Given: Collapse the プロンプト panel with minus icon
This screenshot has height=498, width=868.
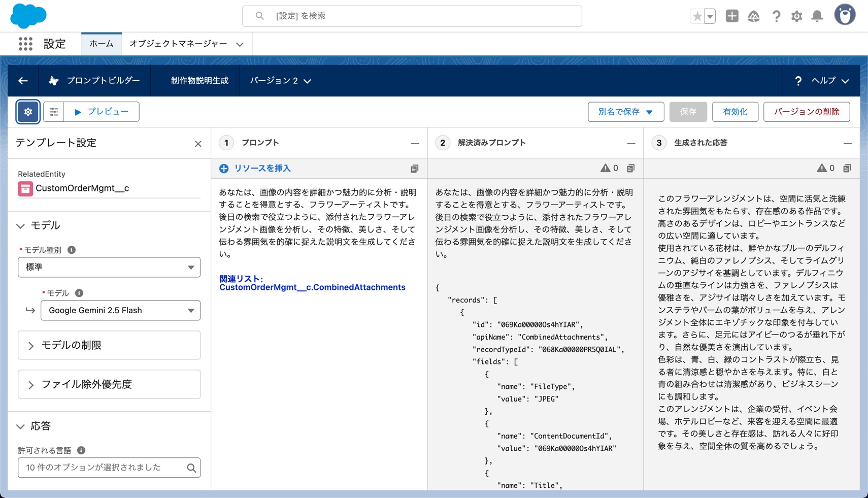Looking at the screenshot, I should click(x=415, y=144).
